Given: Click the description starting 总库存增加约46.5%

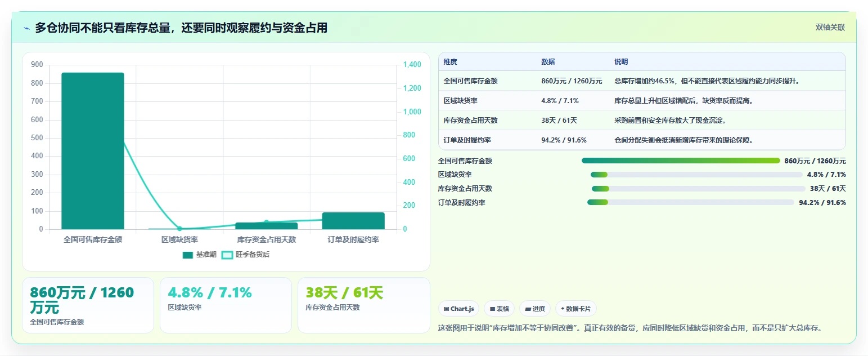Looking at the screenshot, I should [x=707, y=81].
